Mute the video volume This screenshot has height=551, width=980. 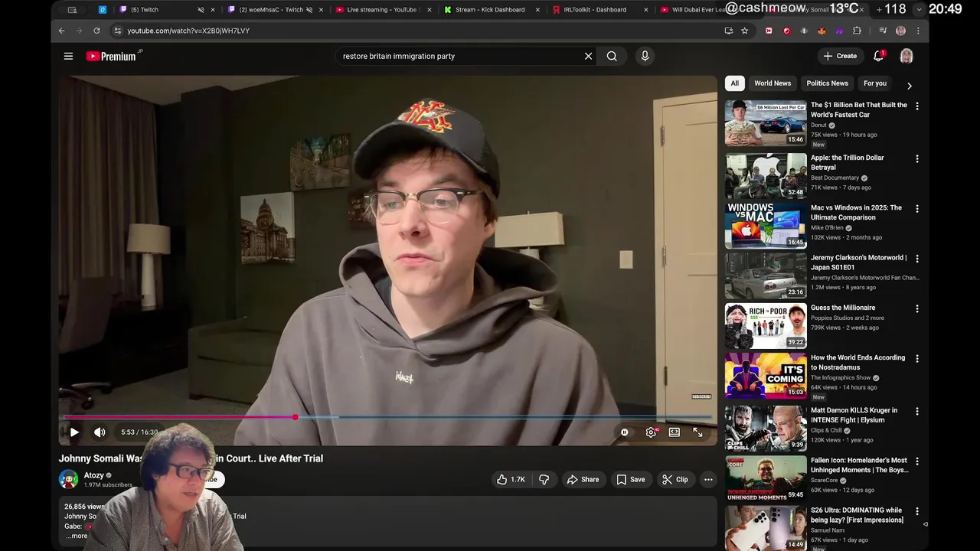(x=100, y=432)
